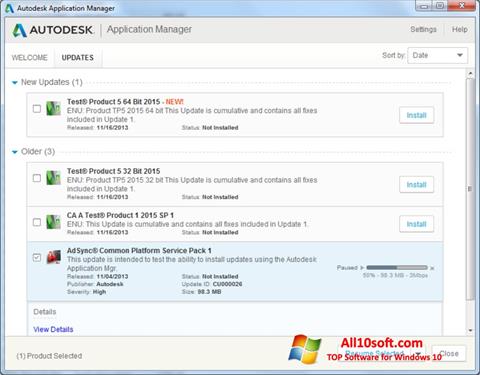480x375 pixels.
Task: Open the View Details link
Action: [x=53, y=329]
